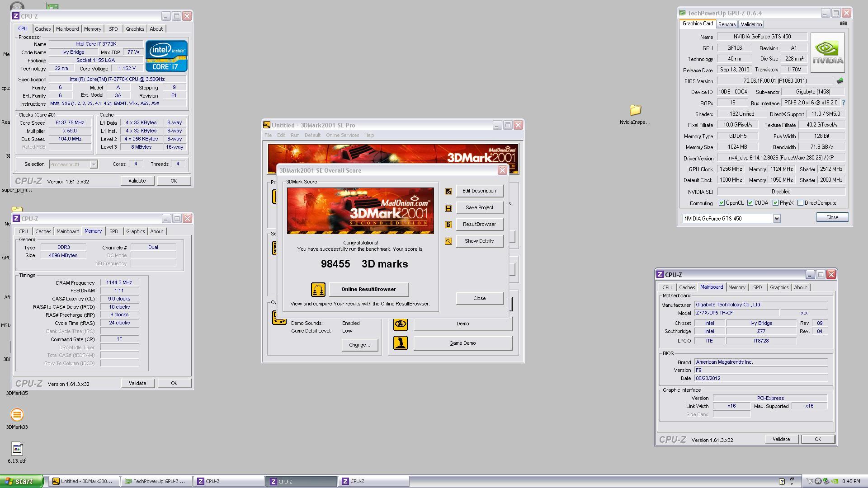868x488 pixels.
Task: Click the NVIDIA tray icon in system tray
Action: click(835, 482)
